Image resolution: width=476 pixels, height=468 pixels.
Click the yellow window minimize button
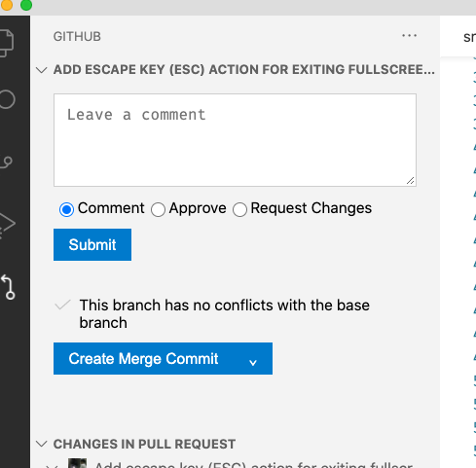click(7, 5)
